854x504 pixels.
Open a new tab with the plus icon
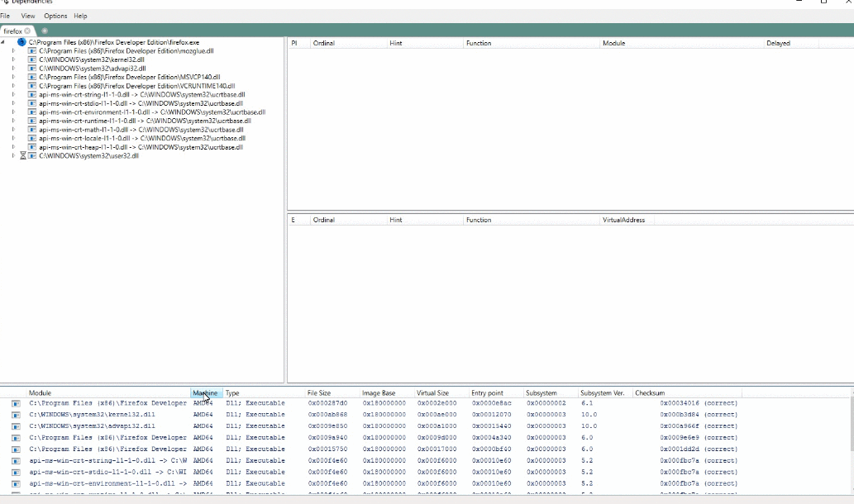pyautogui.click(x=45, y=31)
